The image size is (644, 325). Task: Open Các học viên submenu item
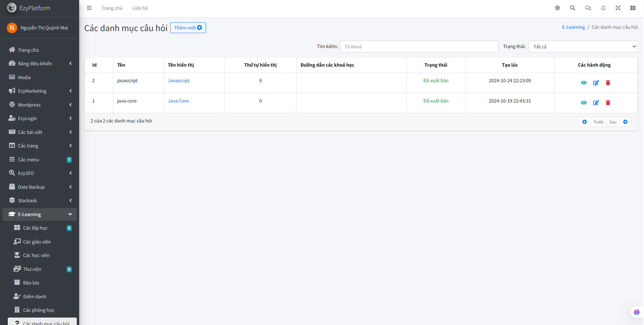coord(42,255)
